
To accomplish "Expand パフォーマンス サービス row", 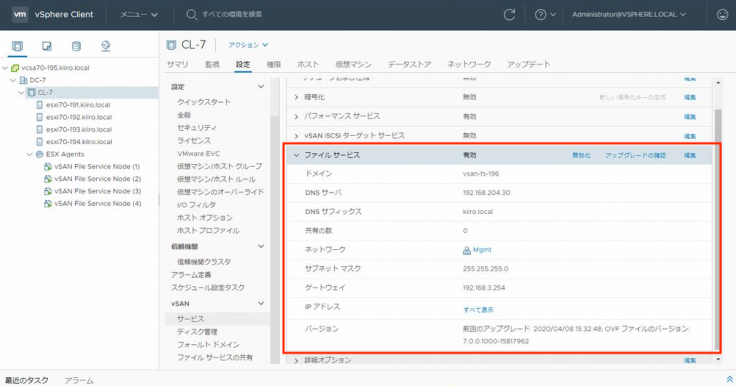I will pyautogui.click(x=296, y=116).
